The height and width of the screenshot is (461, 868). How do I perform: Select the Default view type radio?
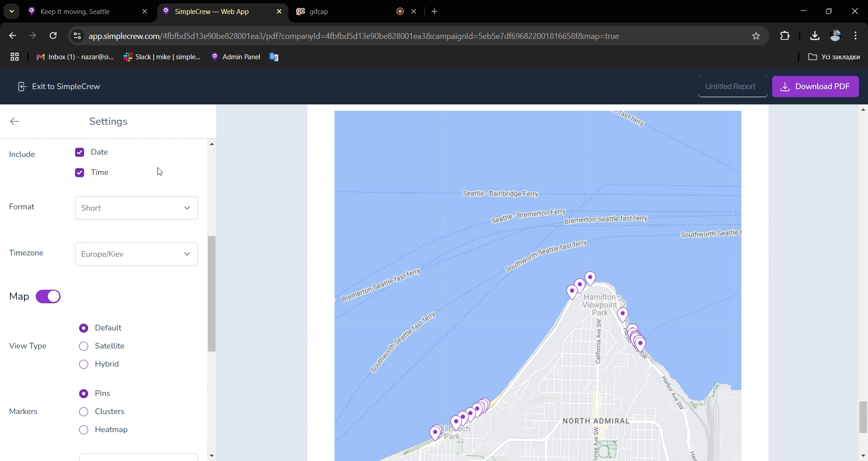84,328
